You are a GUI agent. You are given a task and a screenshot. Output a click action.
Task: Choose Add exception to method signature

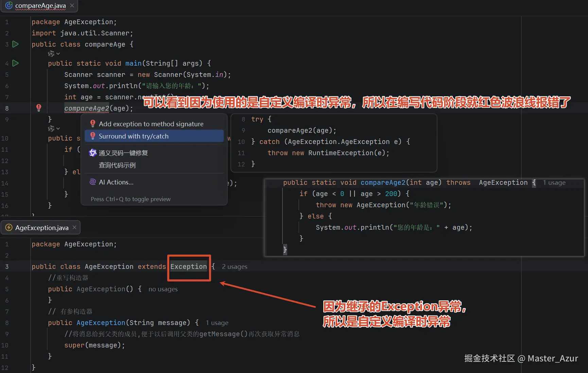pos(154,124)
